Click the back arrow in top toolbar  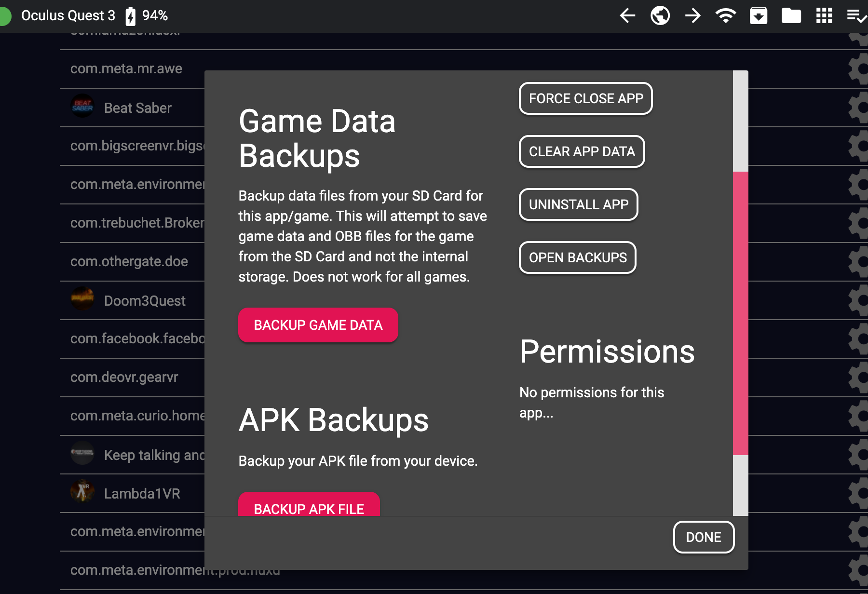(627, 16)
